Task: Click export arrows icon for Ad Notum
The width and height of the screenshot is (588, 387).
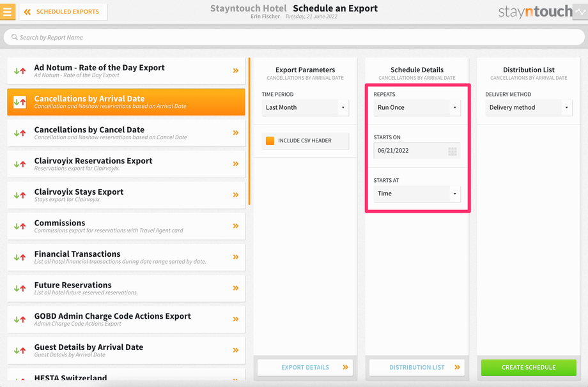Action: tap(20, 71)
